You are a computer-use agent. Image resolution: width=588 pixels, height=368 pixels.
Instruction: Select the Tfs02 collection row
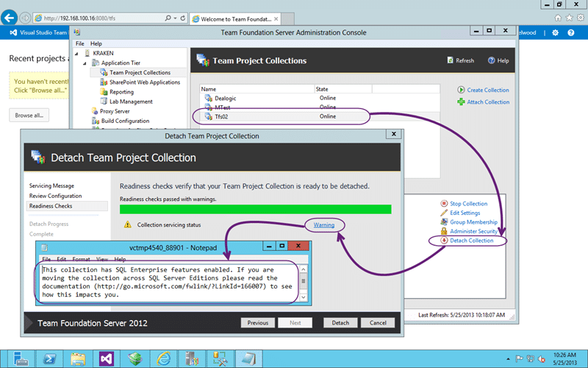pos(320,116)
